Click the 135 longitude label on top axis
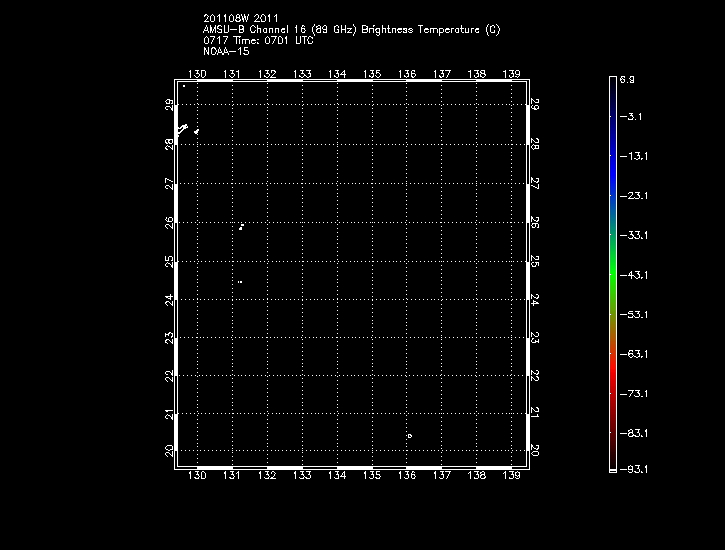 pyautogui.click(x=372, y=74)
